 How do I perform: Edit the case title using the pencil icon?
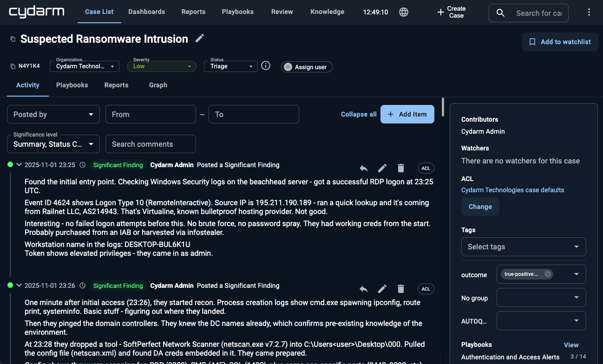pyautogui.click(x=199, y=39)
